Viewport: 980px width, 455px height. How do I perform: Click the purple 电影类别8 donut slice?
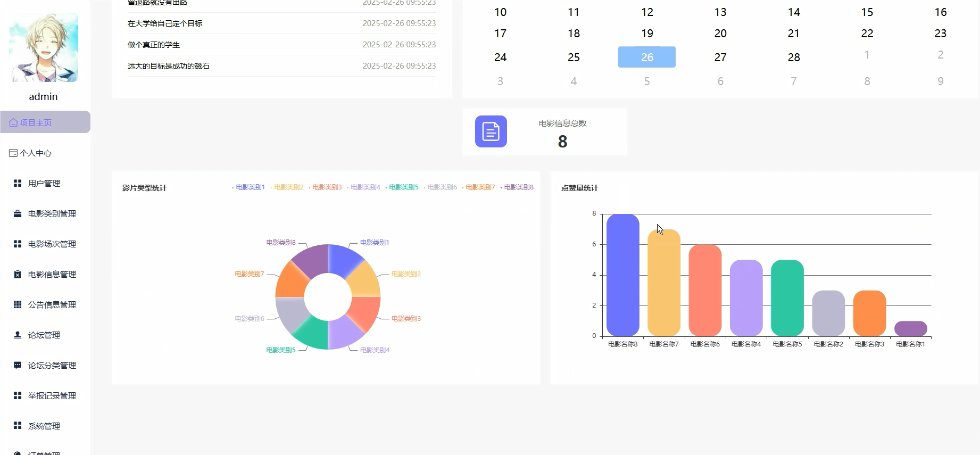313,262
